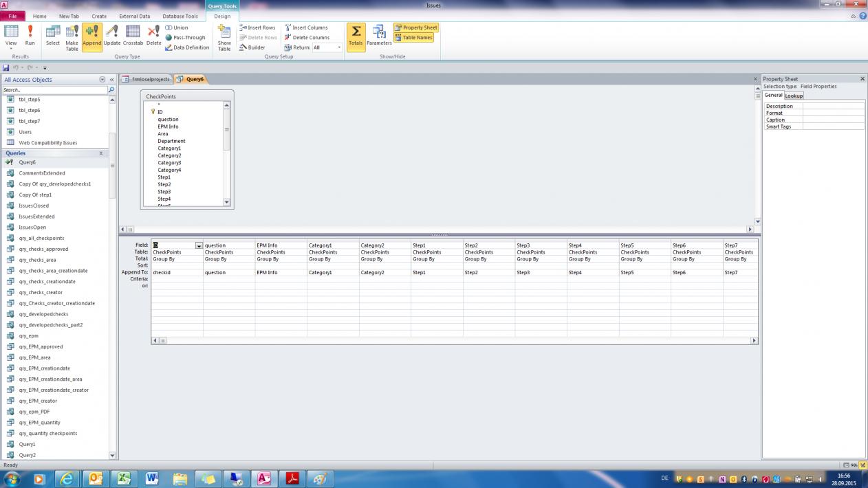Screen dimensions: 868x488
Task: Choose the Union query option
Action: coord(177,27)
